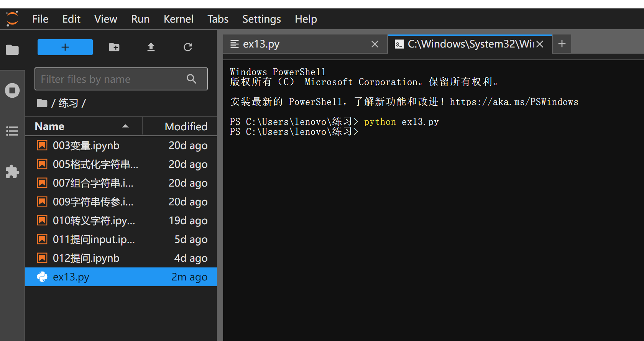
Task: Open the Settings menu
Action: coord(261,19)
